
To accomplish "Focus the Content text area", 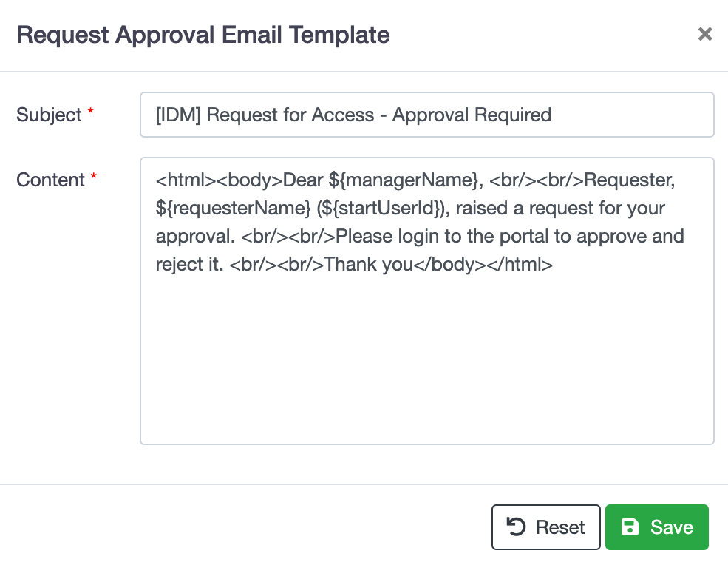I will [426, 301].
